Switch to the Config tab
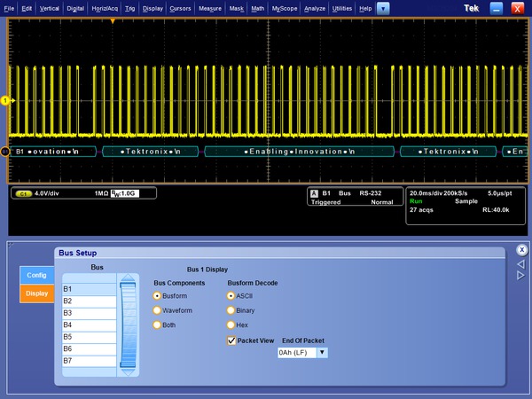The width and height of the screenshot is (532, 399). point(36,275)
